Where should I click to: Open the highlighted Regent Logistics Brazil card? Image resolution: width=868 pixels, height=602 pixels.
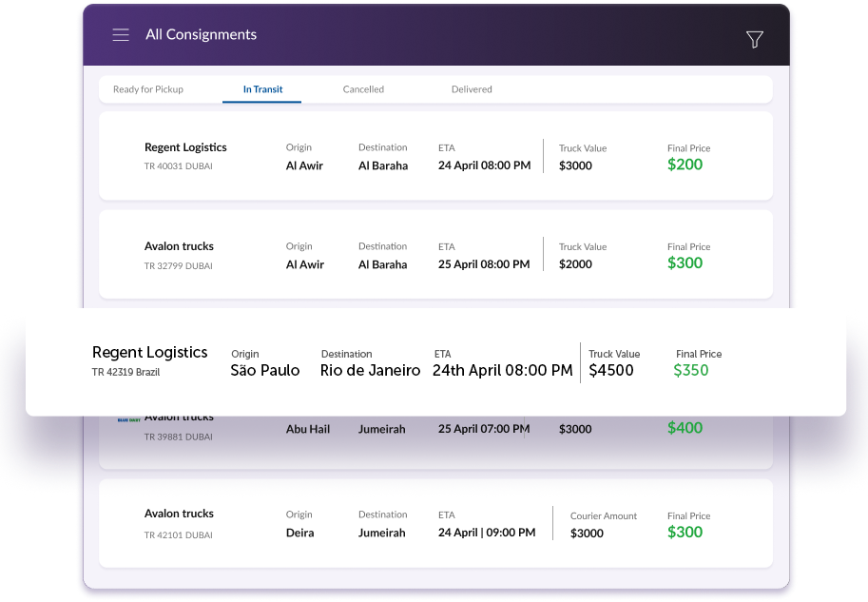[x=435, y=361]
